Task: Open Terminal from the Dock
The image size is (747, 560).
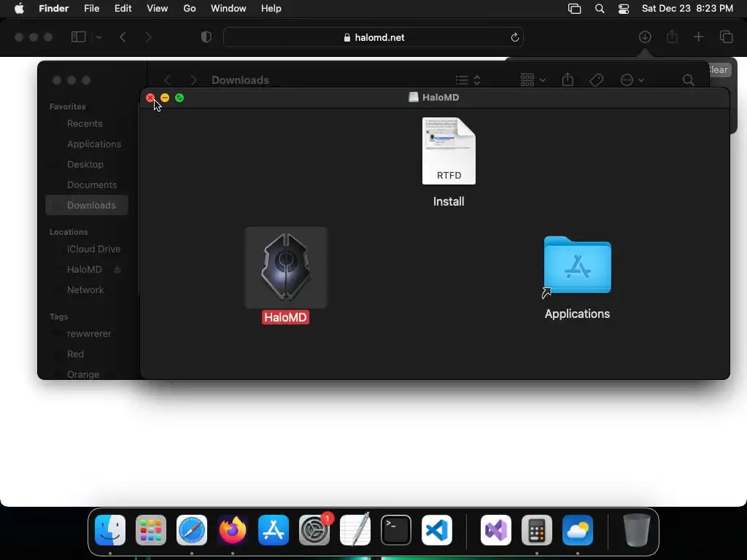Action: click(396, 530)
